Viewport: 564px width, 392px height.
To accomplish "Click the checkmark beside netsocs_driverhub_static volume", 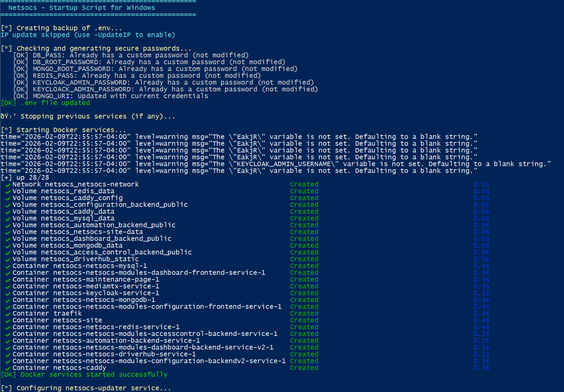I will [x=7, y=260].
